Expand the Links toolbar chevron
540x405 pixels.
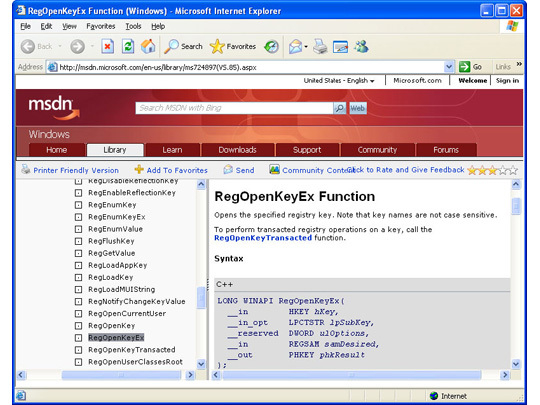point(519,64)
